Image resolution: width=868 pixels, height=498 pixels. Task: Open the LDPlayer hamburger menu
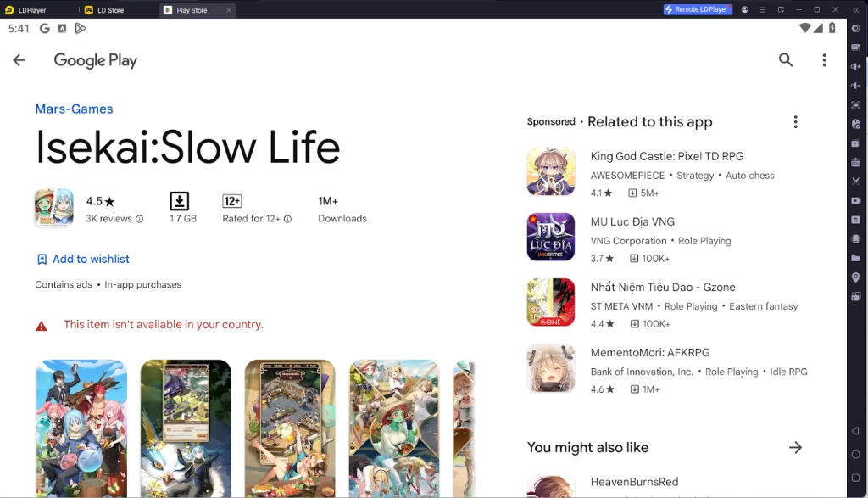point(762,9)
